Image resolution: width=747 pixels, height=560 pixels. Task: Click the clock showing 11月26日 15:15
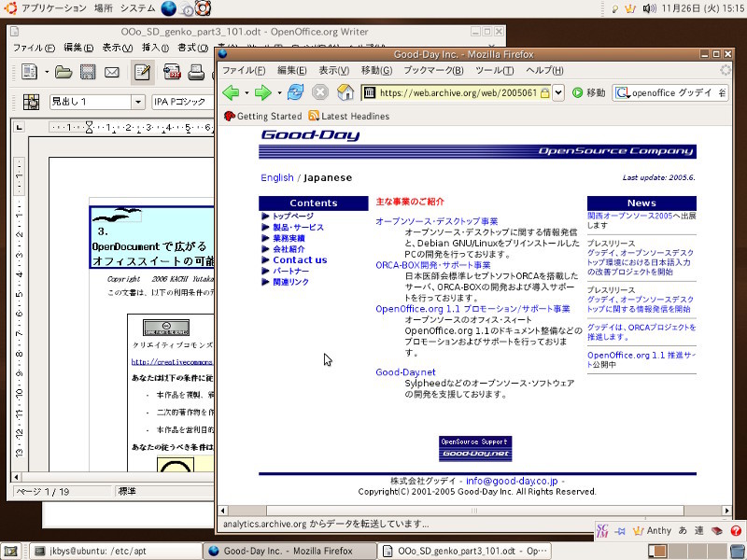pos(703,8)
